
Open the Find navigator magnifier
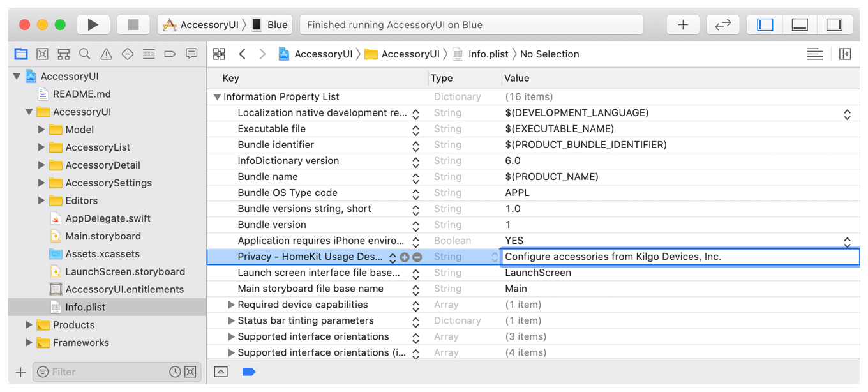[84, 54]
